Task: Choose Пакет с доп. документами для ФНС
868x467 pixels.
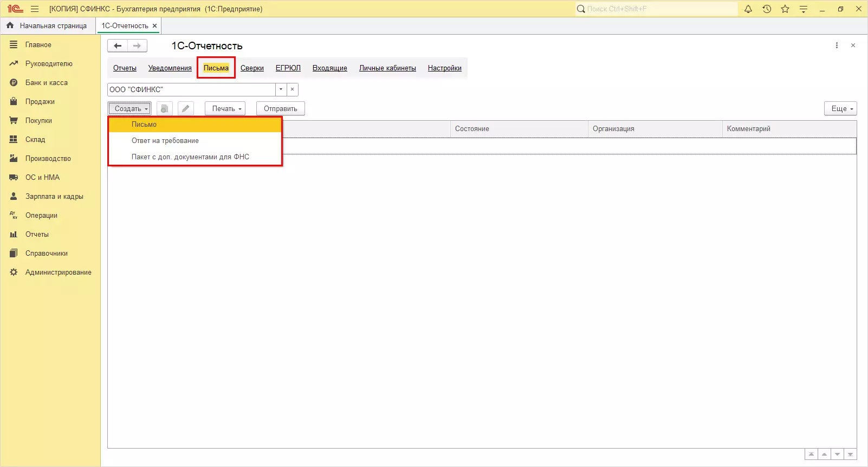Action: (195, 157)
